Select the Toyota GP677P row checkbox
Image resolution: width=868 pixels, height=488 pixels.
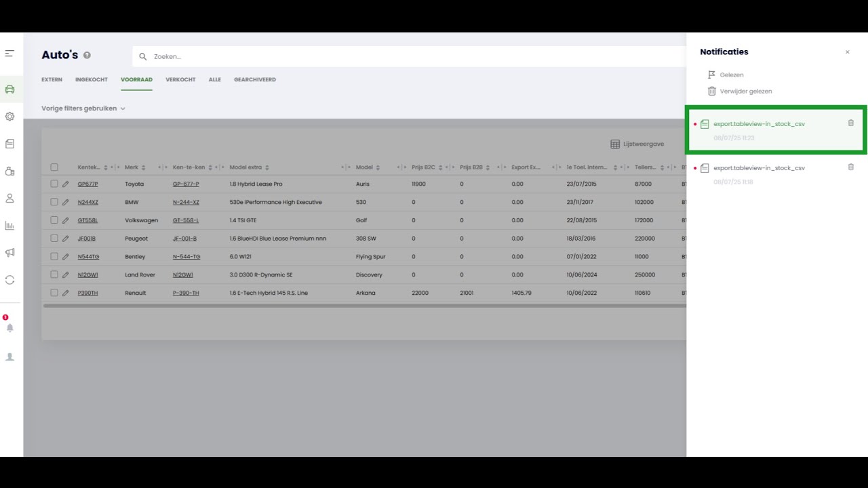[x=54, y=184]
